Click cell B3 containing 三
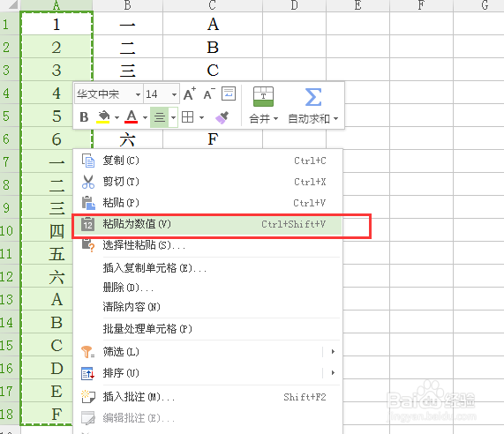This screenshot has height=434, width=504. (x=128, y=70)
